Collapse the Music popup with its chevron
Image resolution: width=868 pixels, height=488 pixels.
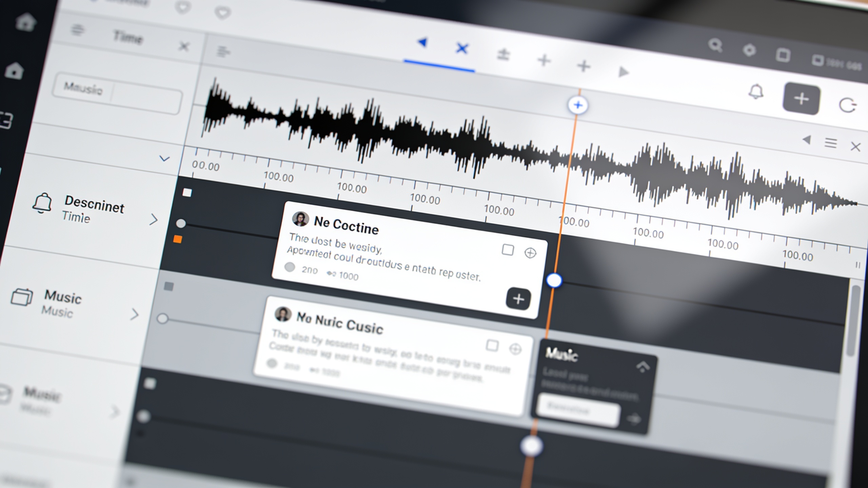pyautogui.click(x=643, y=367)
